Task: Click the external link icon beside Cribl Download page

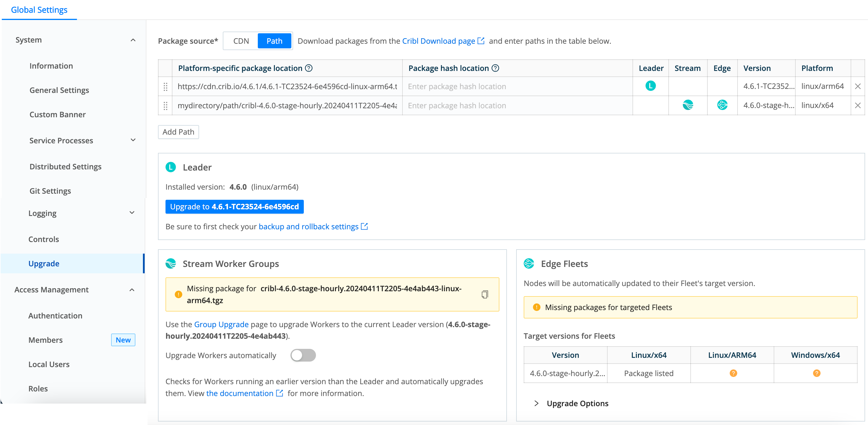Action: pos(481,41)
